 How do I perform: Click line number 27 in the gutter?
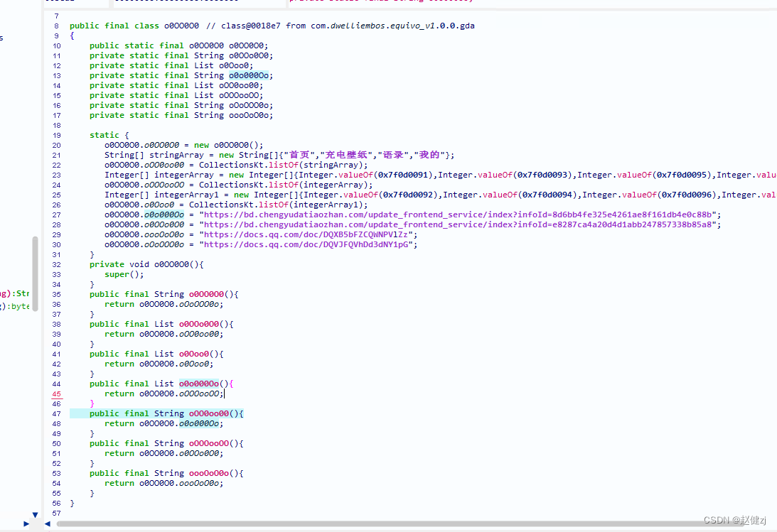[x=56, y=215]
